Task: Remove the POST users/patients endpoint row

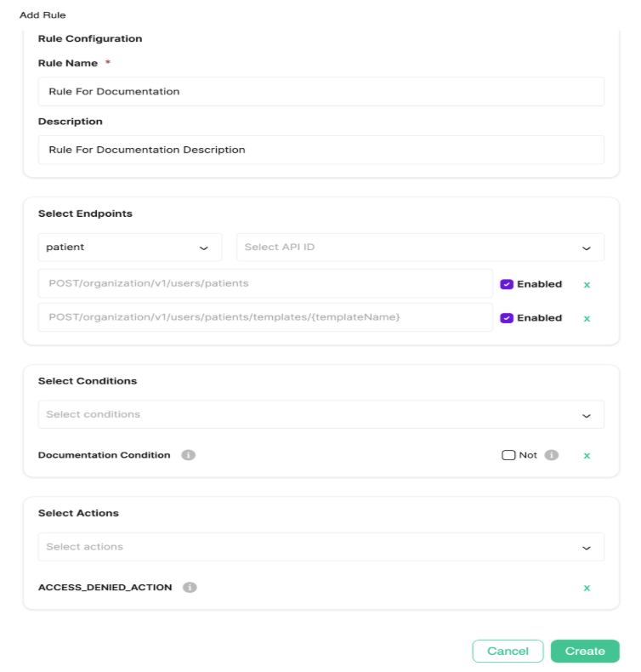Action: [x=587, y=284]
